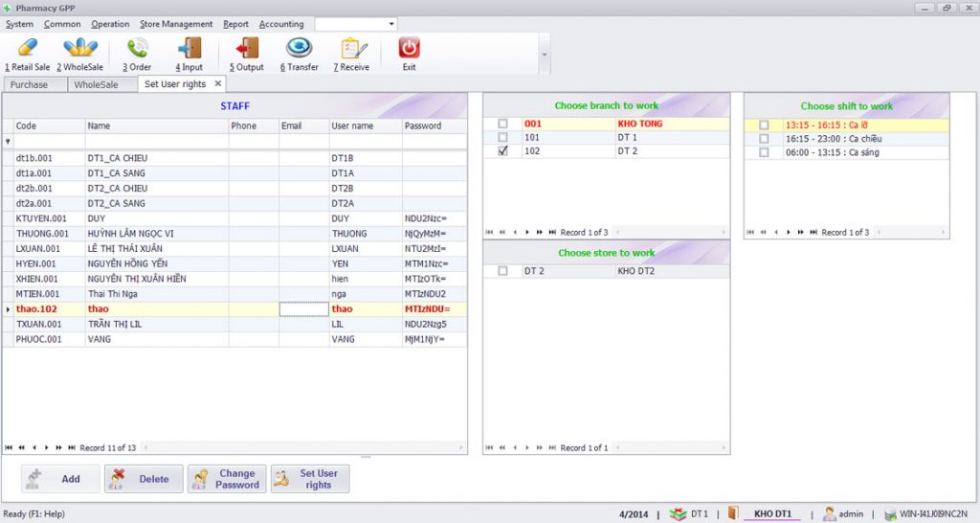980x523 pixels.
Task: Switch to the Purchase tab
Action: pos(35,84)
